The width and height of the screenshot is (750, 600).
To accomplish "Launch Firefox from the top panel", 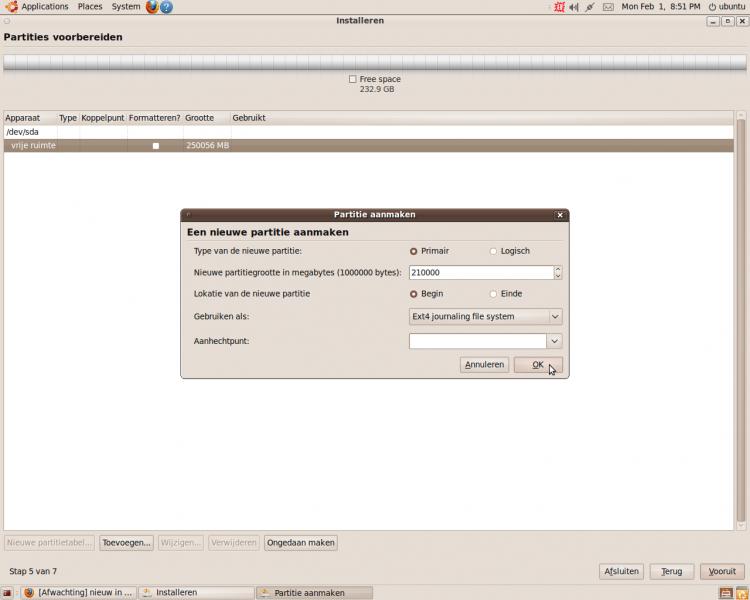I will pos(152,7).
